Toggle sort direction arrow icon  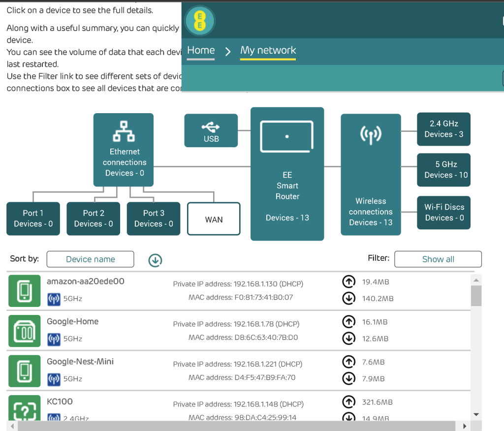pos(155,260)
